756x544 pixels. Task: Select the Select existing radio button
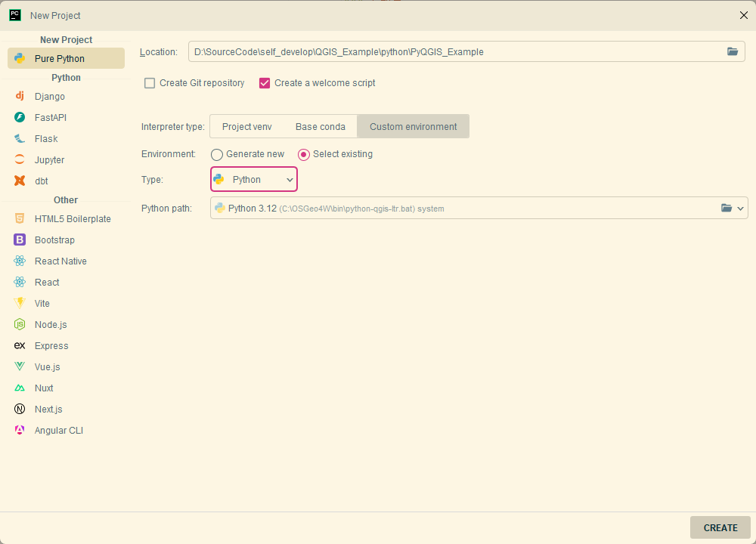click(304, 155)
